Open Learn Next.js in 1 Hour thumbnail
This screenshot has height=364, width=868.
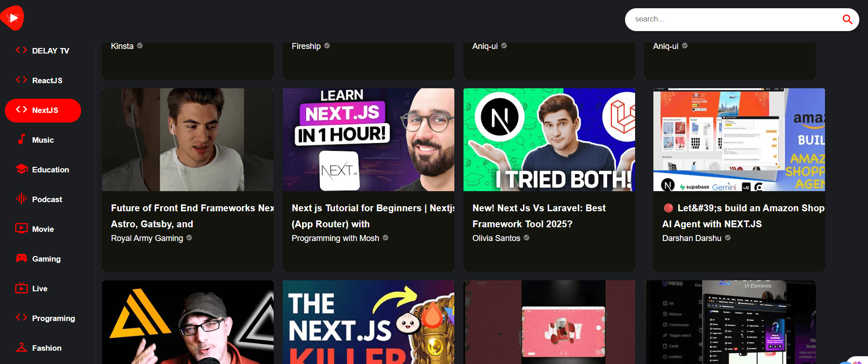pyautogui.click(x=368, y=139)
